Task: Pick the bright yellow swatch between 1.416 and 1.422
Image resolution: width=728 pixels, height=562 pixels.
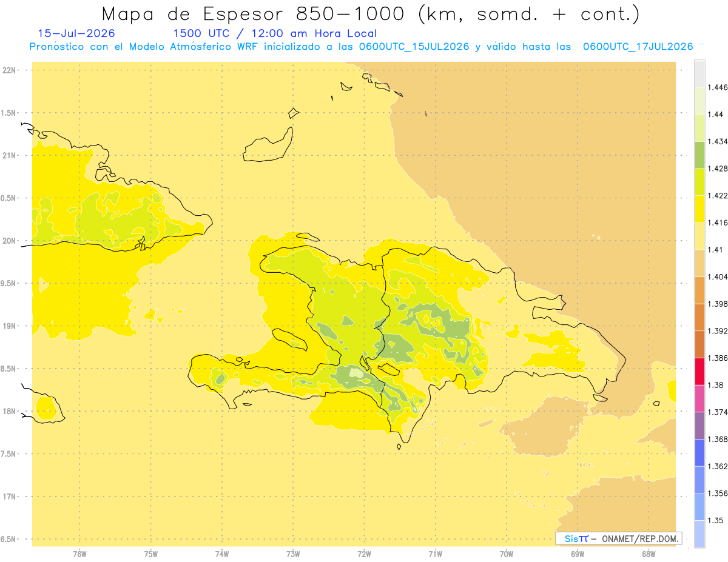Action: (699, 209)
